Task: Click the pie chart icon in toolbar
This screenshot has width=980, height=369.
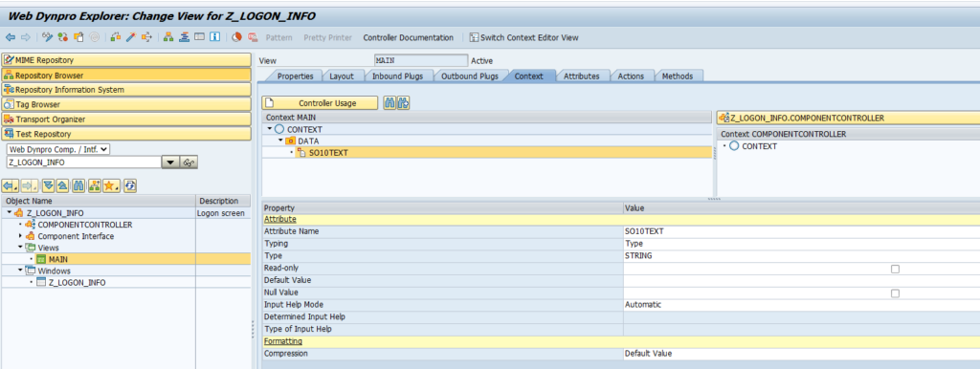Action: (236, 37)
